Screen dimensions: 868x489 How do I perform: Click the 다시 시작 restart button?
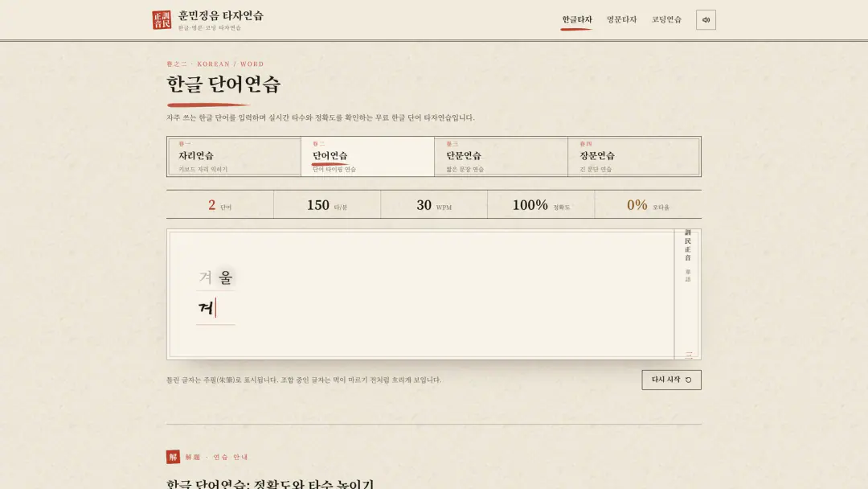671,380
